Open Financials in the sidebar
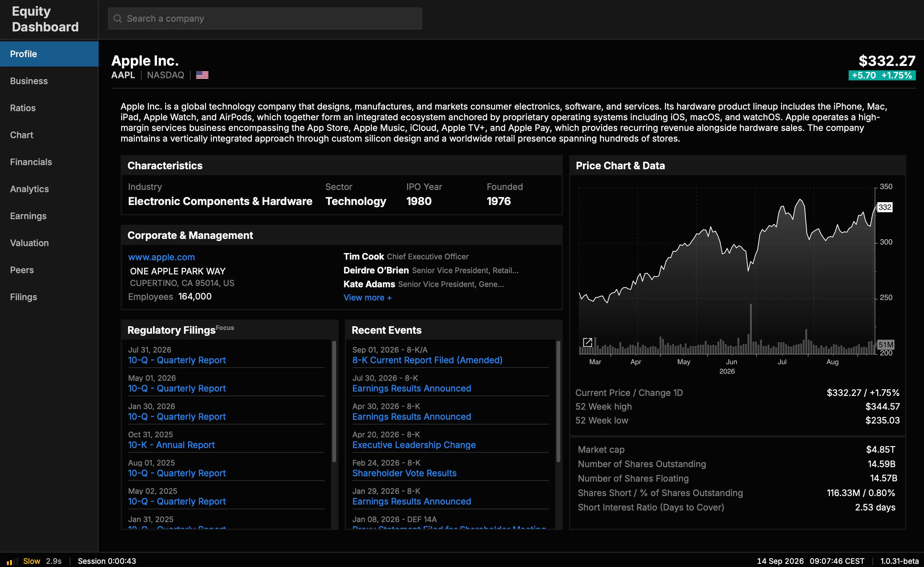The width and height of the screenshot is (924, 567). pos(49,162)
